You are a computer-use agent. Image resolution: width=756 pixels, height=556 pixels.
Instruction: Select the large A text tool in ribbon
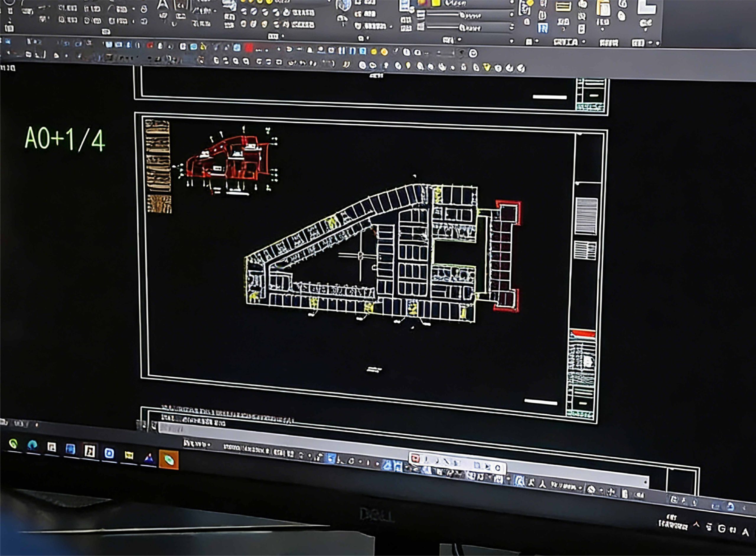(163, 5)
